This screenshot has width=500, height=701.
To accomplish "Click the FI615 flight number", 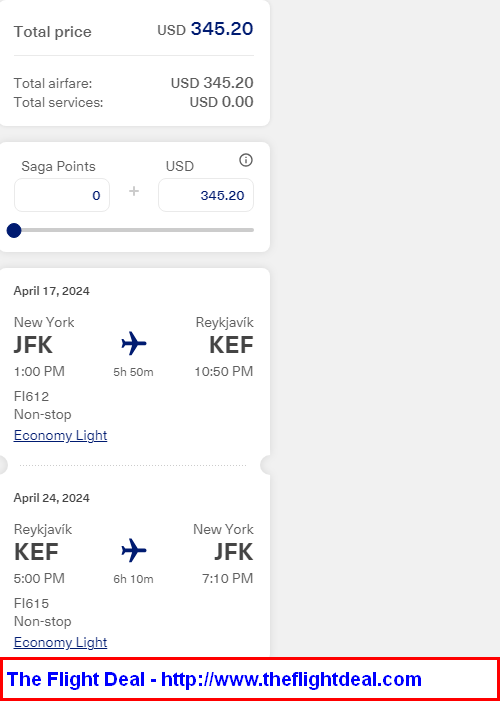I will click(31, 604).
